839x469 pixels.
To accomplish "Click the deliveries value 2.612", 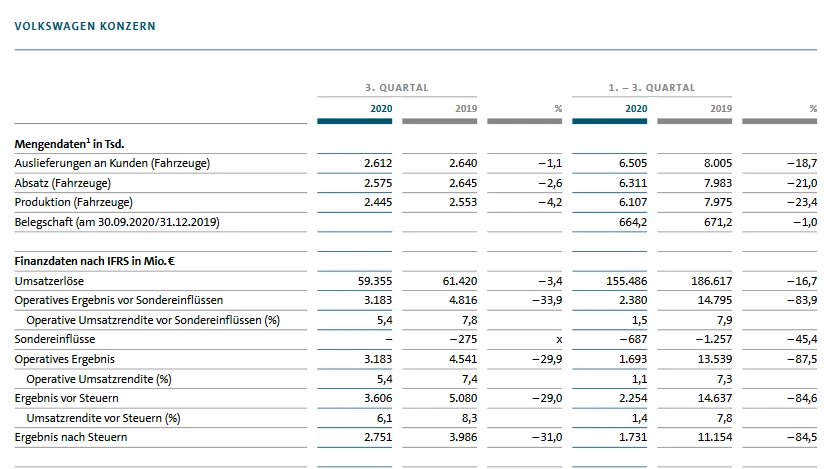I will 378,163.
